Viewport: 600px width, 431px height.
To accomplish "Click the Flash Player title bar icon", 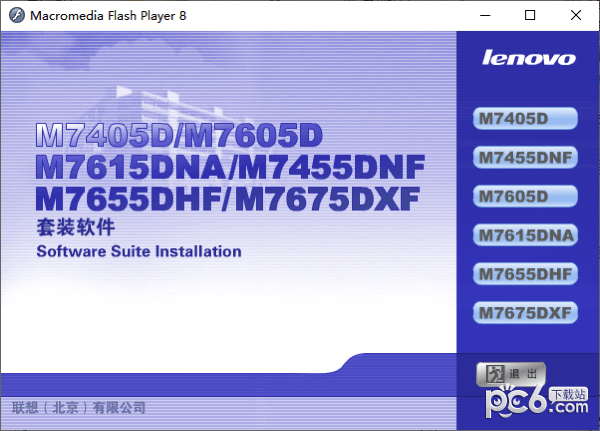I will coord(16,16).
